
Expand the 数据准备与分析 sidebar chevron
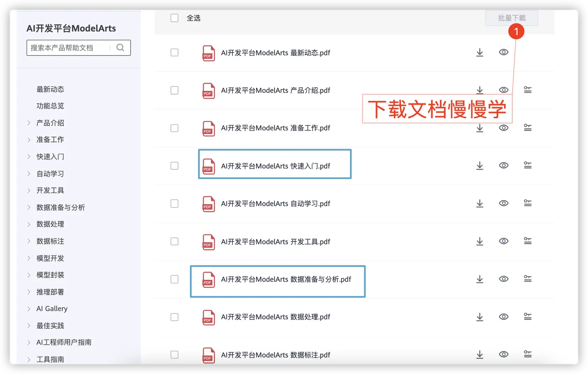(29, 207)
